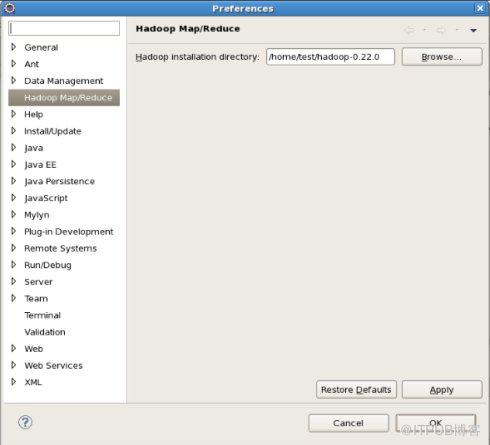Select Plug-in Development preference page
The height and width of the screenshot is (445, 490).
(69, 232)
